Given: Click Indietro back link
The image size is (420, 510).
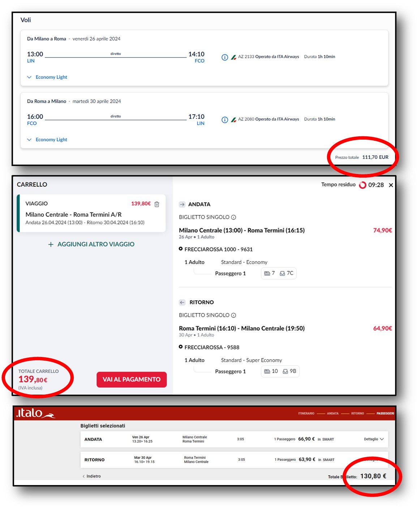Looking at the screenshot, I should [x=91, y=476].
